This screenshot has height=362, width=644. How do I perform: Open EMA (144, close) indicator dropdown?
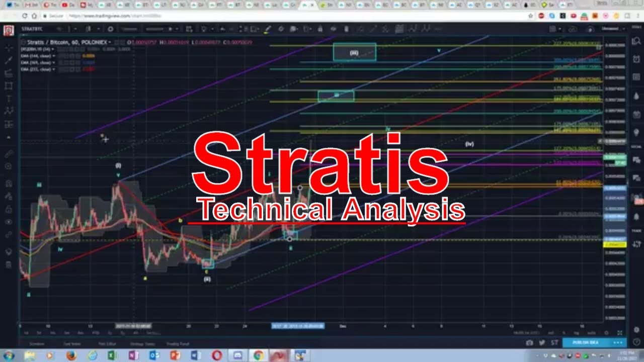click(53, 56)
